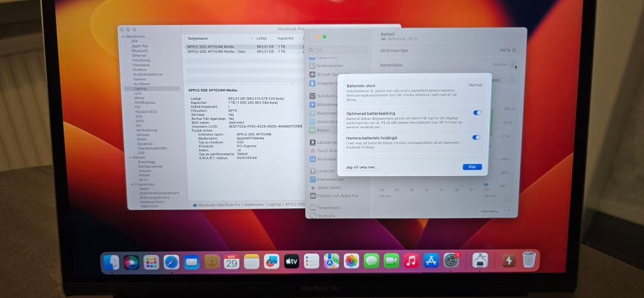The height and width of the screenshot is (298, 644).
Task: Open the App Store dock icon
Action: pyautogui.click(x=431, y=260)
